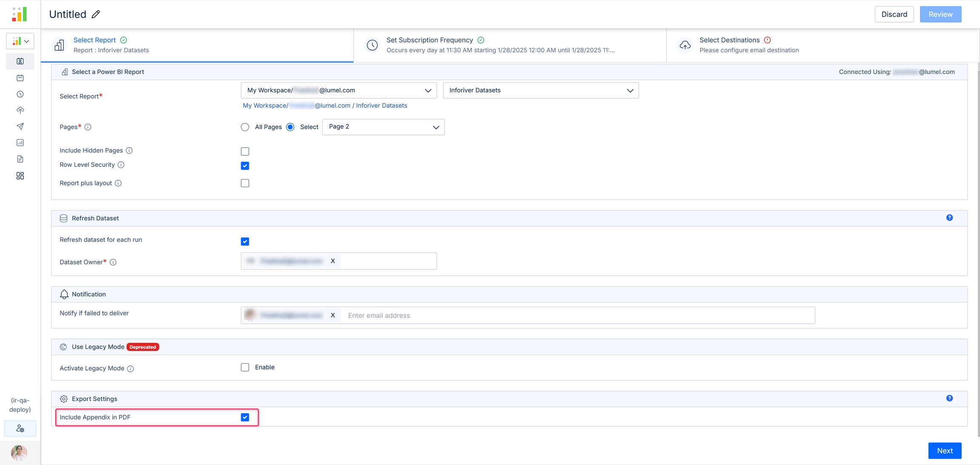Open user settings icon at sidebar bottom
Viewport: 980px width, 465px height.
[x=20, y=428]
